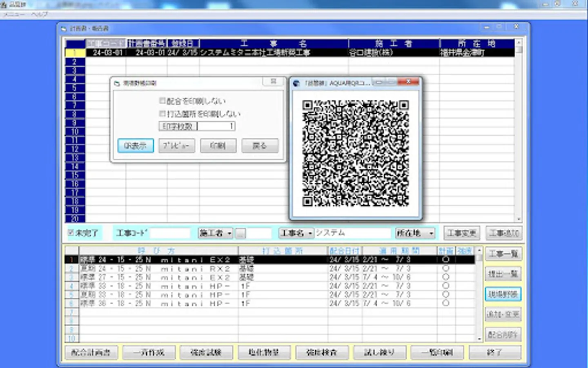Click the 印刷 print button in the dialog
Image resolution: width=588 pixels, height=368 pixels.
point(218,146)
